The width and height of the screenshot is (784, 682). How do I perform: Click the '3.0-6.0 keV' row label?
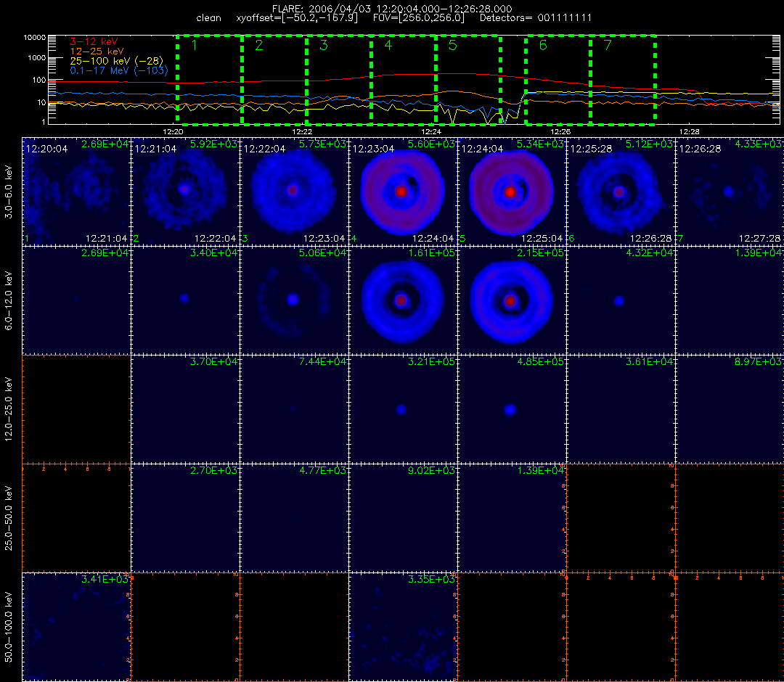(x=9, y=192)
